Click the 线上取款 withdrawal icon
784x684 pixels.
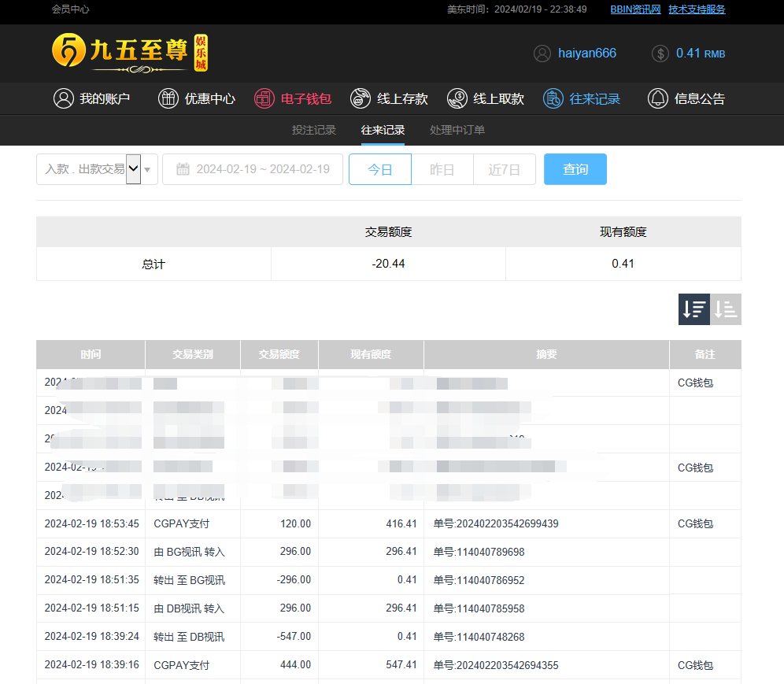pyautogui.click(x=457, y=98)
